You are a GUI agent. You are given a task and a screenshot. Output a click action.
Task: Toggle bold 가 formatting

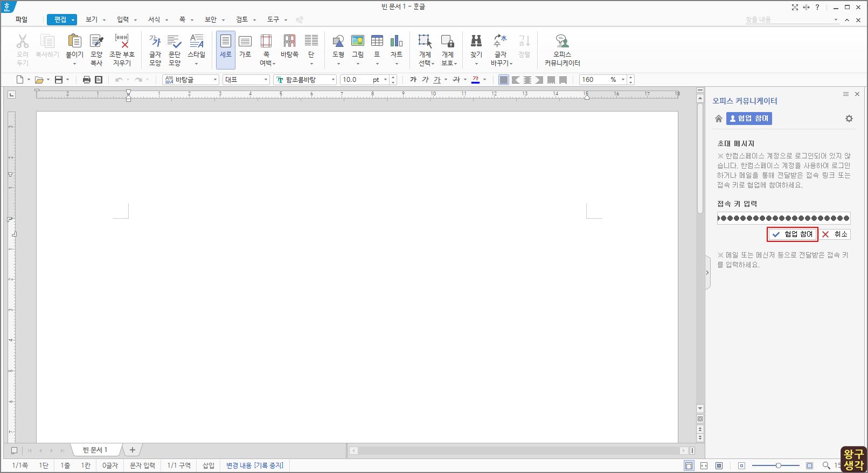(x=413, y=80)
